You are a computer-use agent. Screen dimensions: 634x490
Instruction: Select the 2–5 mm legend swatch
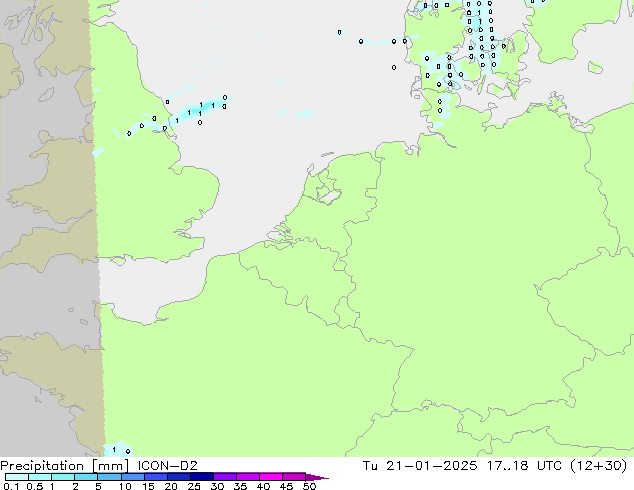click(86, 477)
